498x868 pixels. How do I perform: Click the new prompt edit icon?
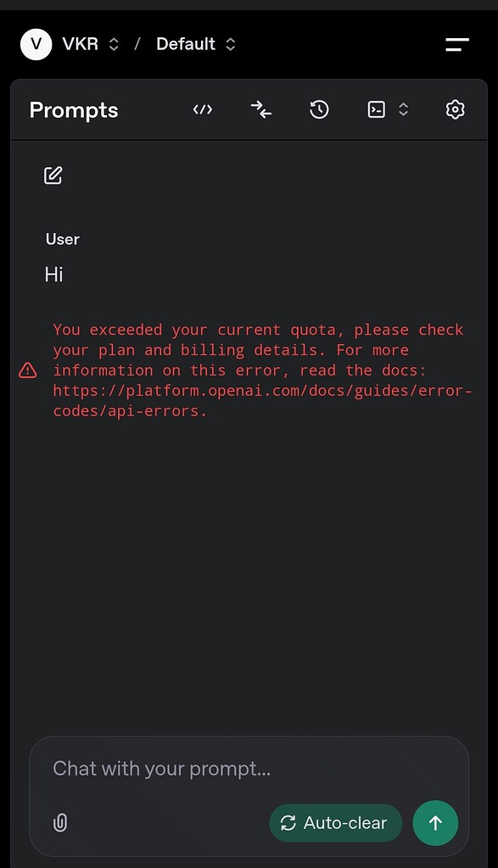pos(53,175)
